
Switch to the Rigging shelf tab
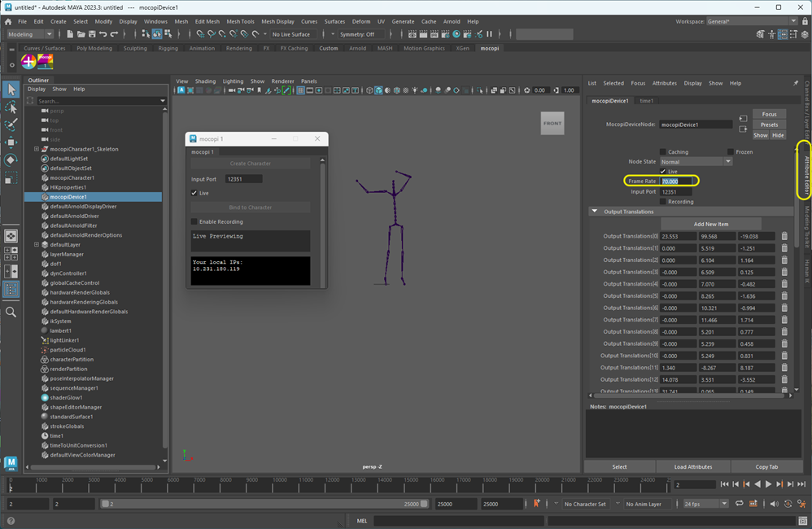[x=168, y=48]
